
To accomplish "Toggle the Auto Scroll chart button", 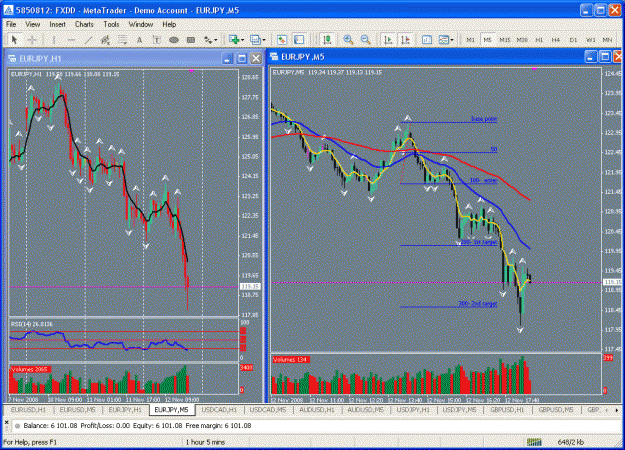I will (387, 39).
